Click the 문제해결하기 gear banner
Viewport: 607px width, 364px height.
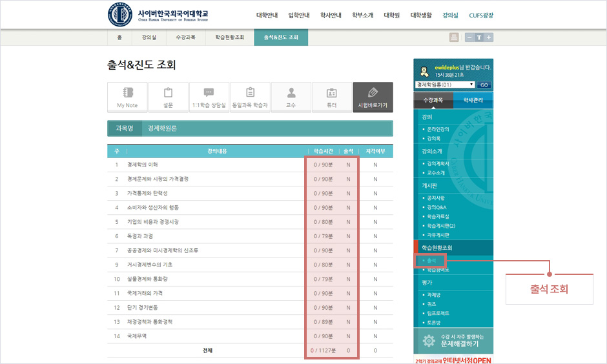point(453,341)
